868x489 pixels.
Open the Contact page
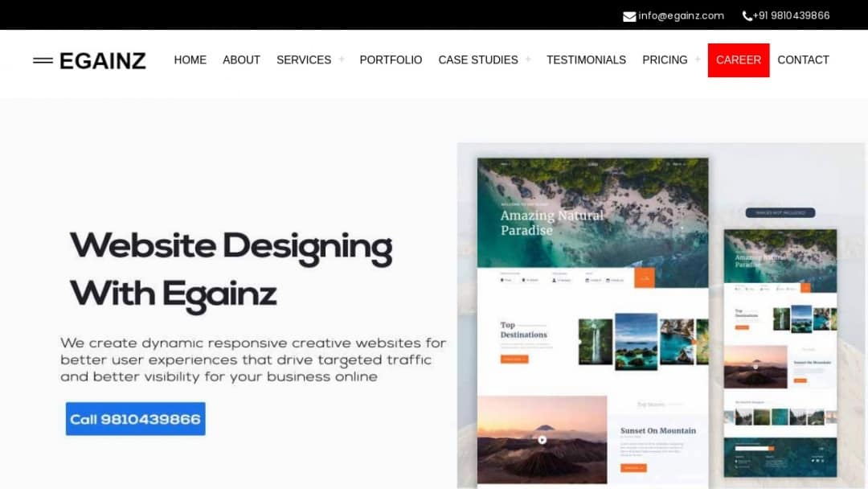(x=803, y=60)
